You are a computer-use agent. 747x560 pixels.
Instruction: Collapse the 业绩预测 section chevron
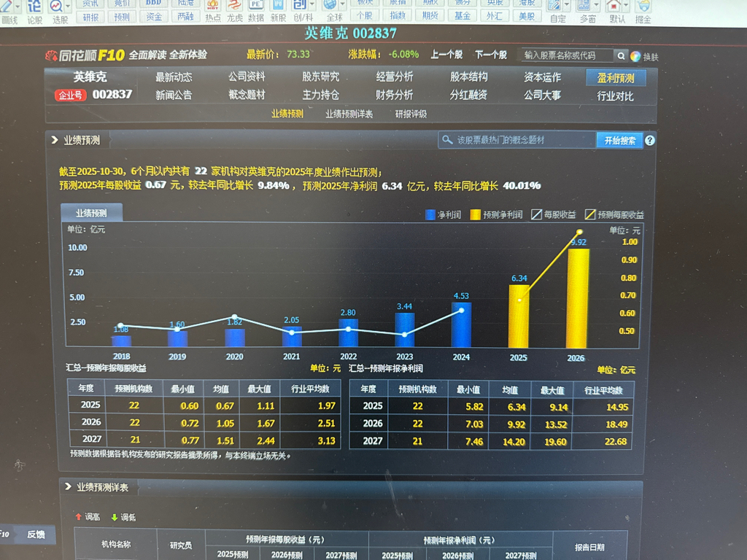54,140
